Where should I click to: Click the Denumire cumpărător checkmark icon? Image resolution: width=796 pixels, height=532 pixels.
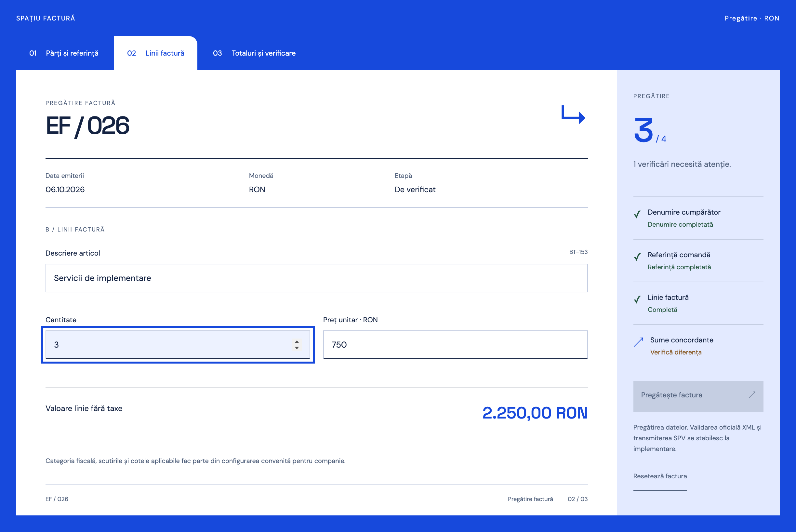[637, 214]
